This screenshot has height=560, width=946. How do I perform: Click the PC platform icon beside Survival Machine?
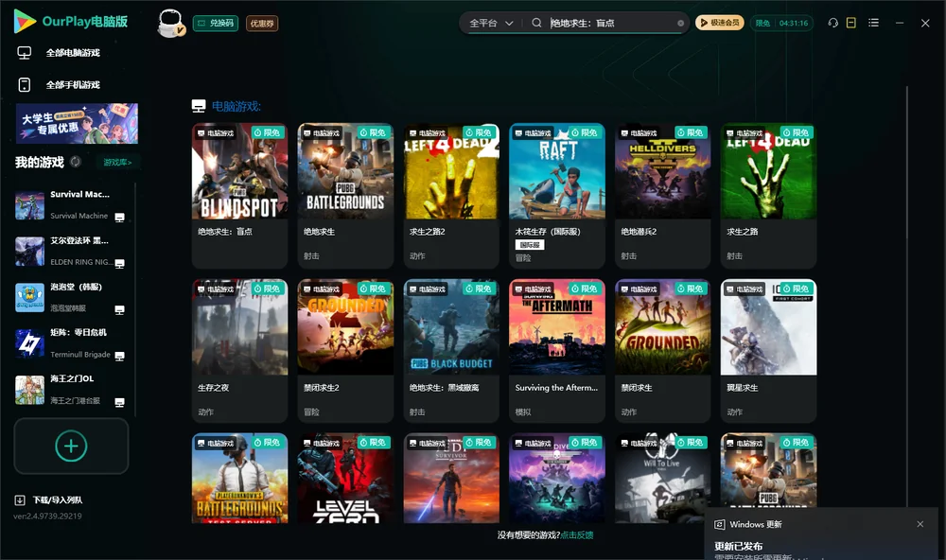tap(119, 218)
